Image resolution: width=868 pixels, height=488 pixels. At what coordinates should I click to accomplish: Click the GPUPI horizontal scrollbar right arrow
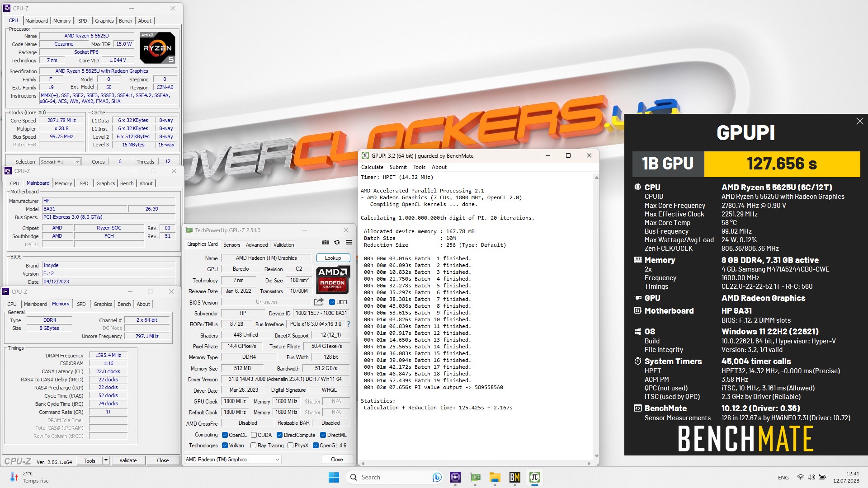589,463
